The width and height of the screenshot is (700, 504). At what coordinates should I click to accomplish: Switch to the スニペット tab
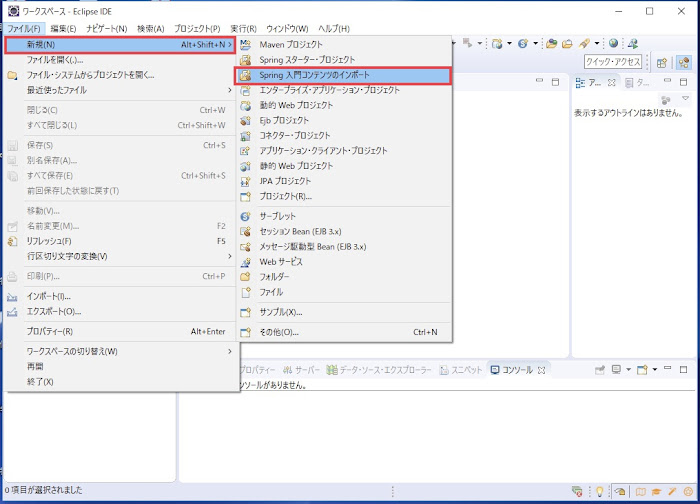click(461, 370)
